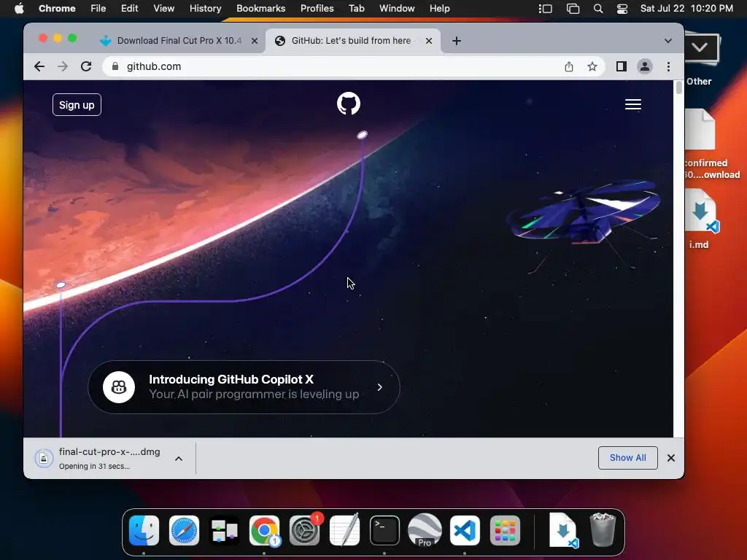
Task: Open the Window menu
Action: coord(397,9)
